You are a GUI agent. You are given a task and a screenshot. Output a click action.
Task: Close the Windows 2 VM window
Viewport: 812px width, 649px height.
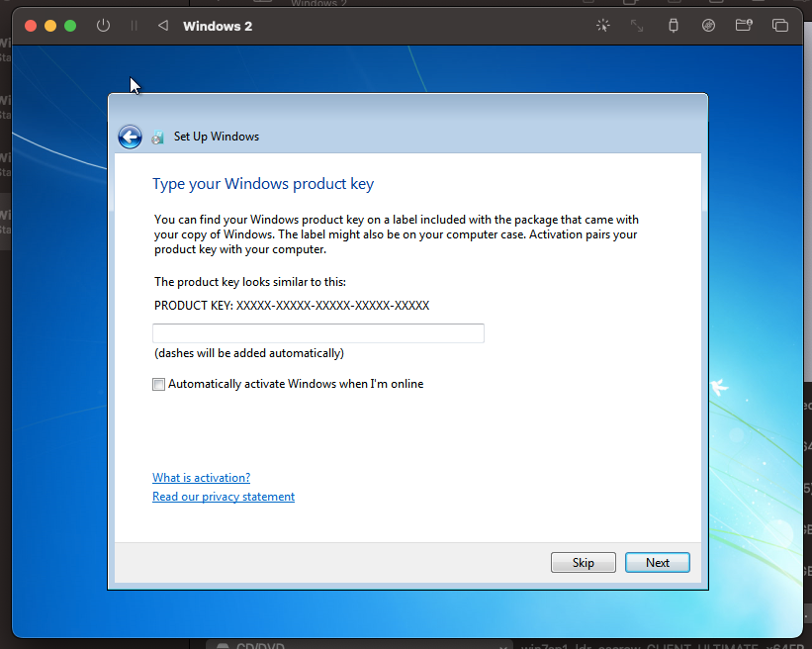(31, 26)
